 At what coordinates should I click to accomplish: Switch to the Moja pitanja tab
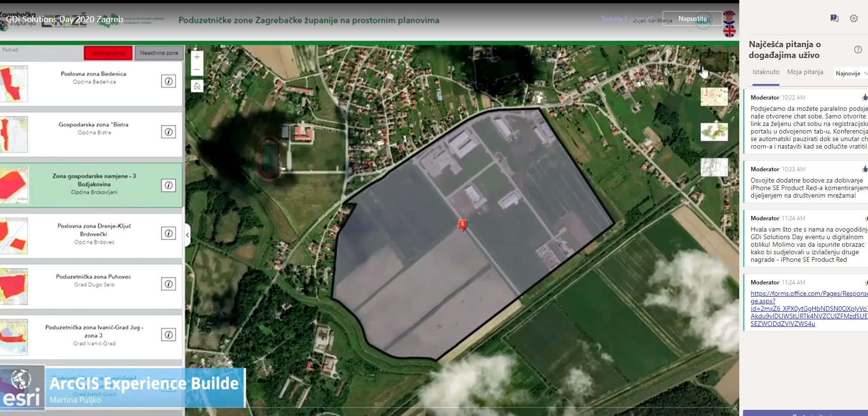point(805,72)
